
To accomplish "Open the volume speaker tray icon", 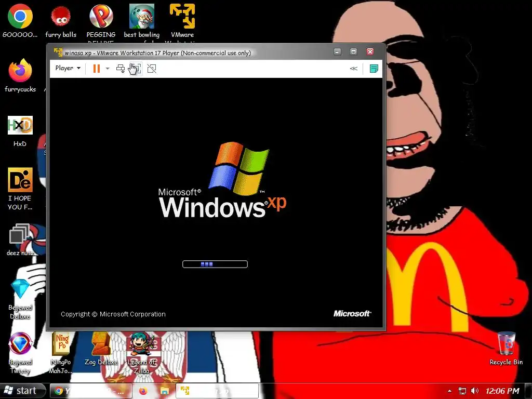I will [x=475, y=391].
